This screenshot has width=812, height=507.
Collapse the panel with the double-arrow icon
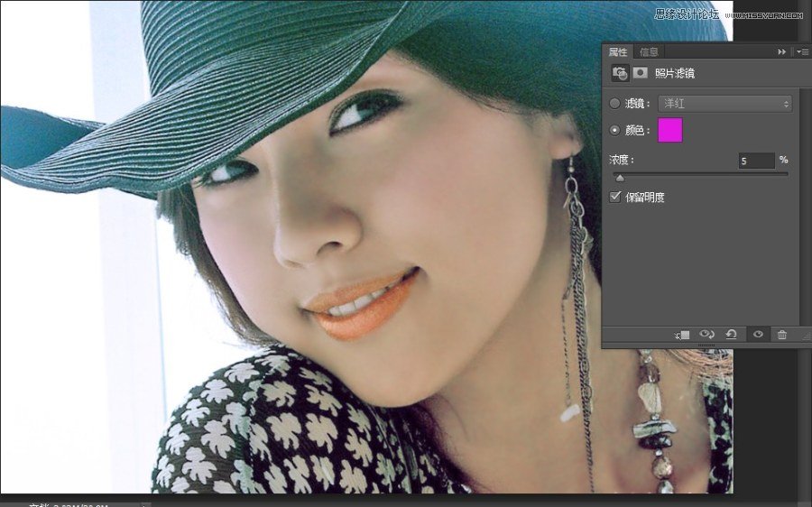point(781,51)
